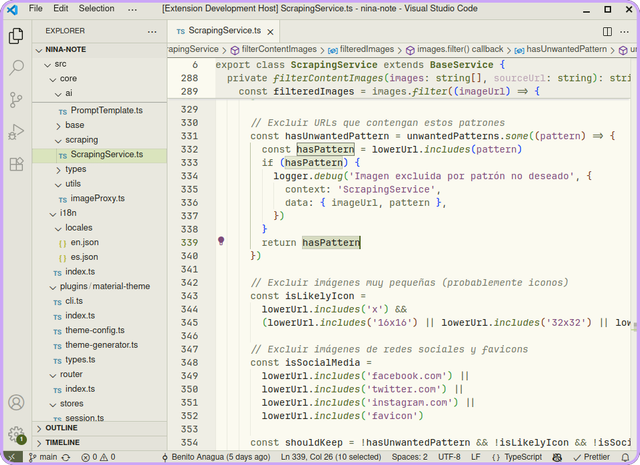Open the Selection menu
640x465 pixels.
point(97,8)
